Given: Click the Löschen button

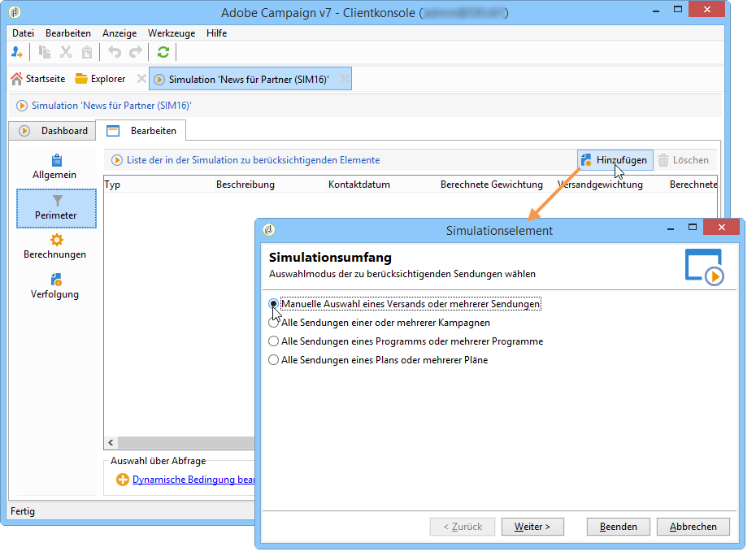Looking at the screenshot, I should [684, 160].
